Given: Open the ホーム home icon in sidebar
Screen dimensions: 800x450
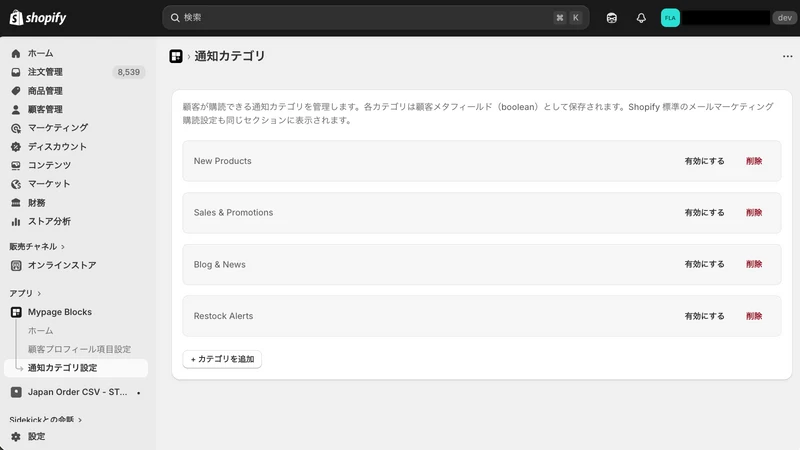Looking at the screenshot, I should pos(16,54).
